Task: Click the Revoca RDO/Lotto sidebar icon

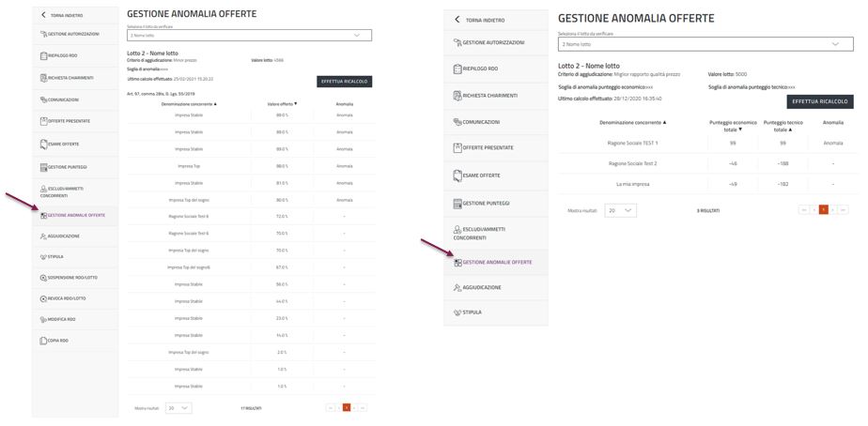Action: click(43, 298)
